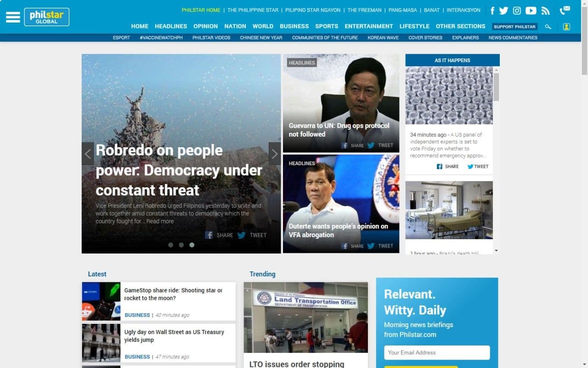Viewport: 588px width, 368px height.
Task: Open the YouTube icon in header
Action: (x=531, y=11)
